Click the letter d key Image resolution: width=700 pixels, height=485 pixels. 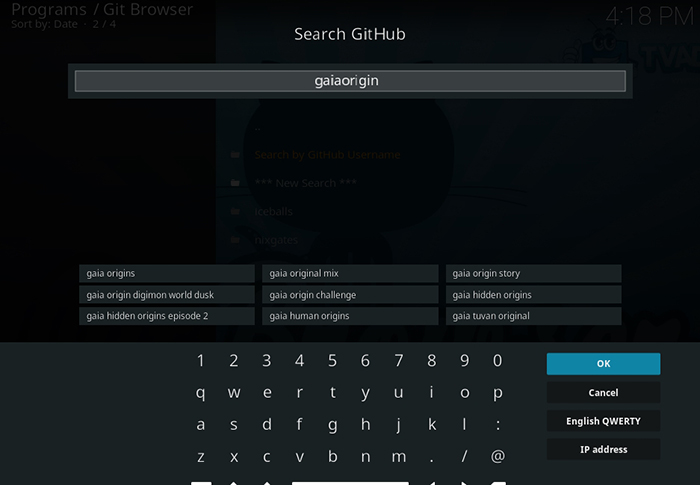click(x=267, y=424)
